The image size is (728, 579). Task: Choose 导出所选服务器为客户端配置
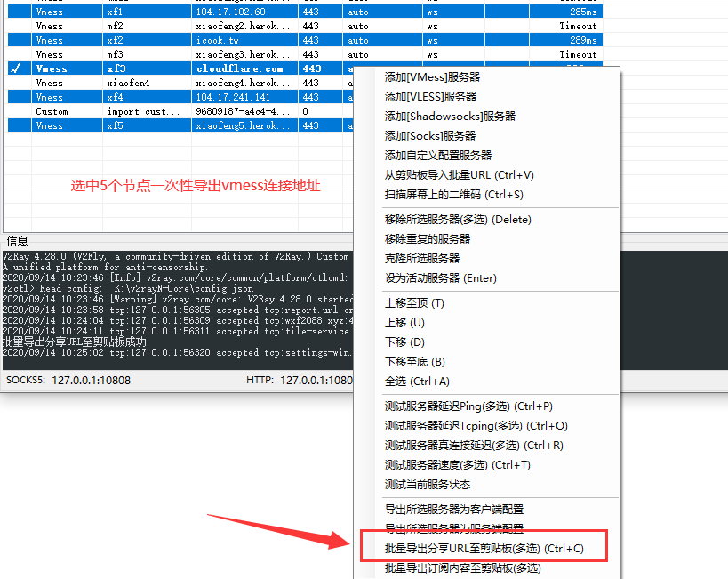pyautogui.click(x=454, y=510)
